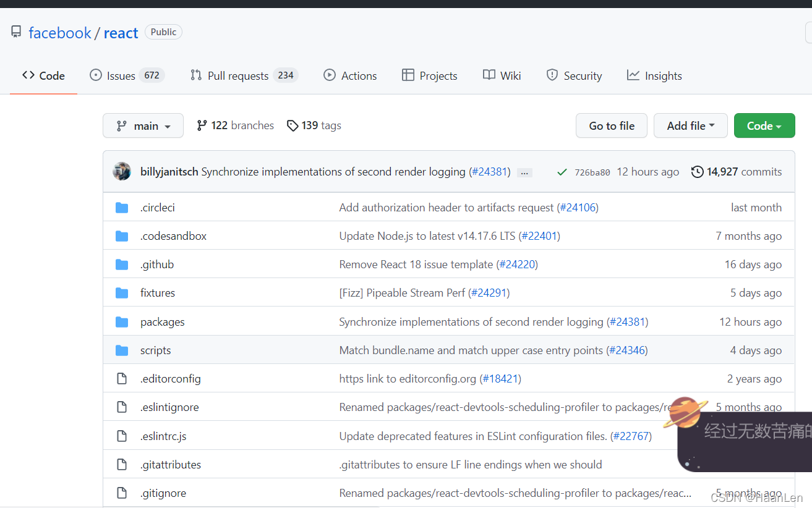The width and height of the screenshot is (812, 508).
Task: Click the folder icon for scripts
Action: 122,350
